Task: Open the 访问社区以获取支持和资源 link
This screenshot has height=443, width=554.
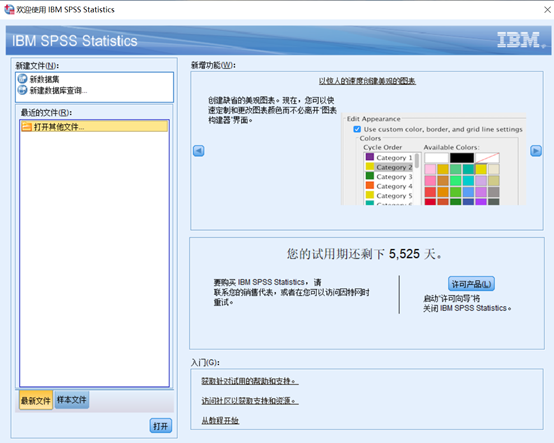Action: point(250,401)
